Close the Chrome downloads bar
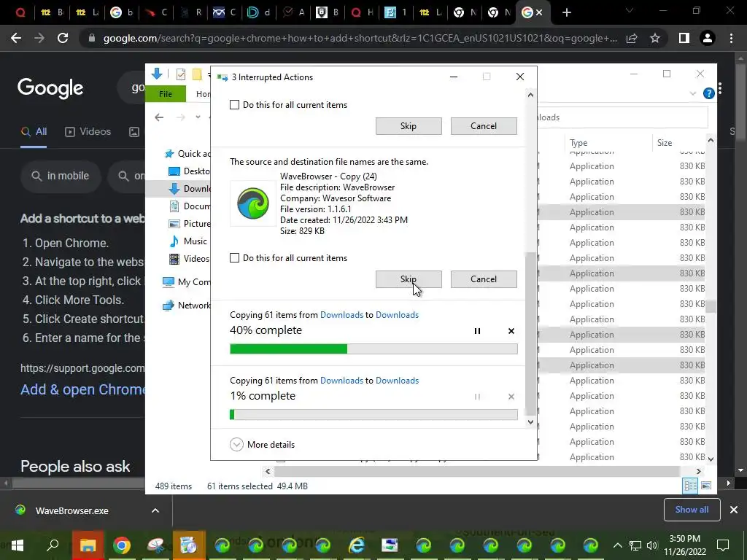Viewport: 747px width, 560px height. click(734, 510)
